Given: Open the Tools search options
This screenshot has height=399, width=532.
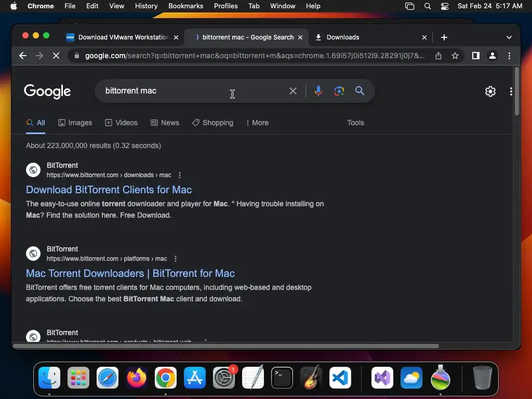Looking at the screenshot, I should pos(355,123).
